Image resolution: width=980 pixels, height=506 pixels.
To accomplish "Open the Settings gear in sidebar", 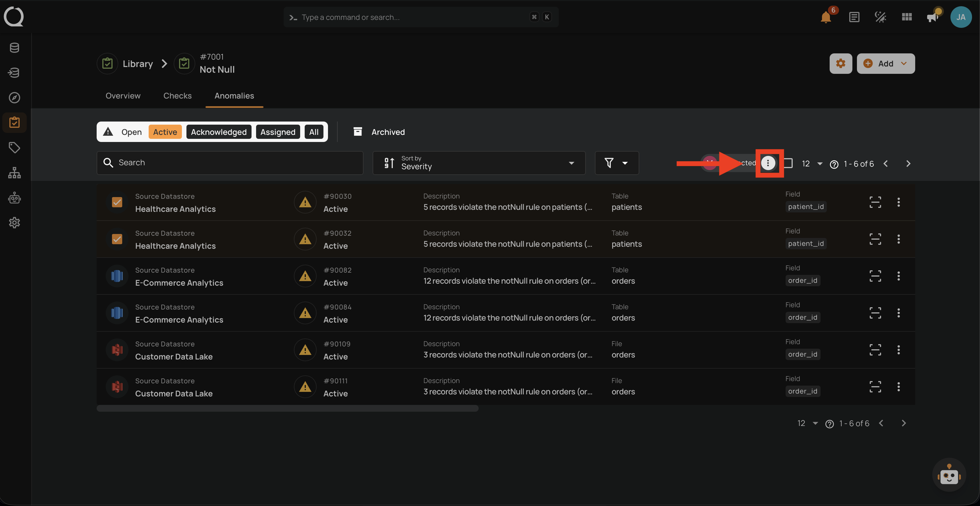I will [14, 223].
